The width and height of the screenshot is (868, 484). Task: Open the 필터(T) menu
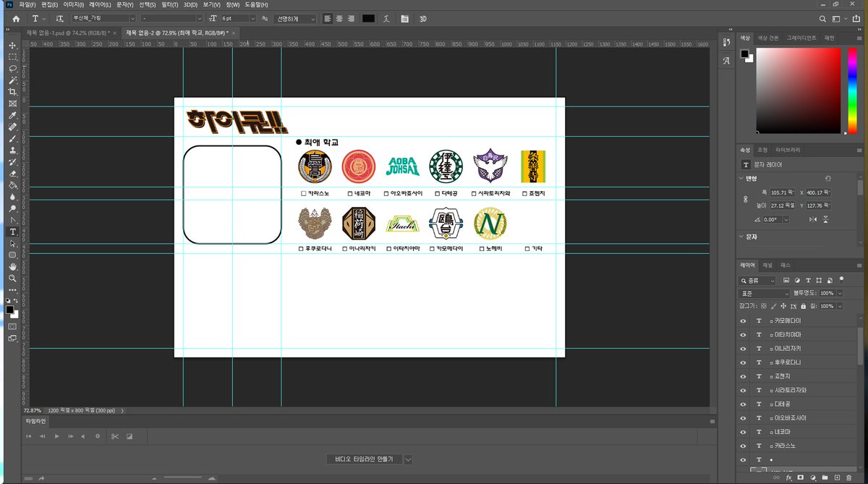pyautogui.click(x=170, y=4)
